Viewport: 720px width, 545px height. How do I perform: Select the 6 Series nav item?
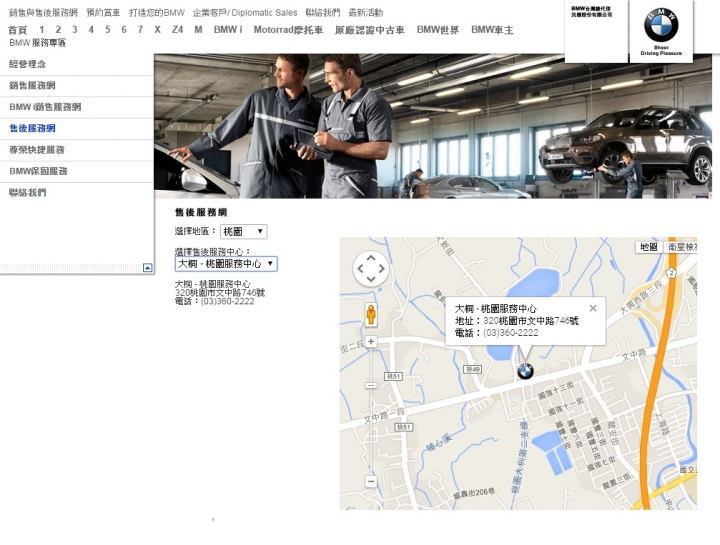pyautogui.click(x=124, y=30)
